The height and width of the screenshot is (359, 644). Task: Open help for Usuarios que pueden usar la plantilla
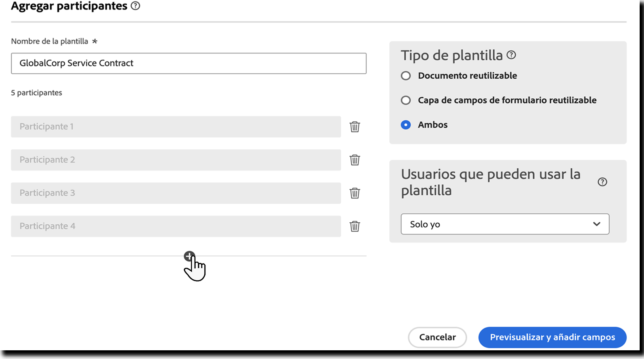tap(603, 182)
